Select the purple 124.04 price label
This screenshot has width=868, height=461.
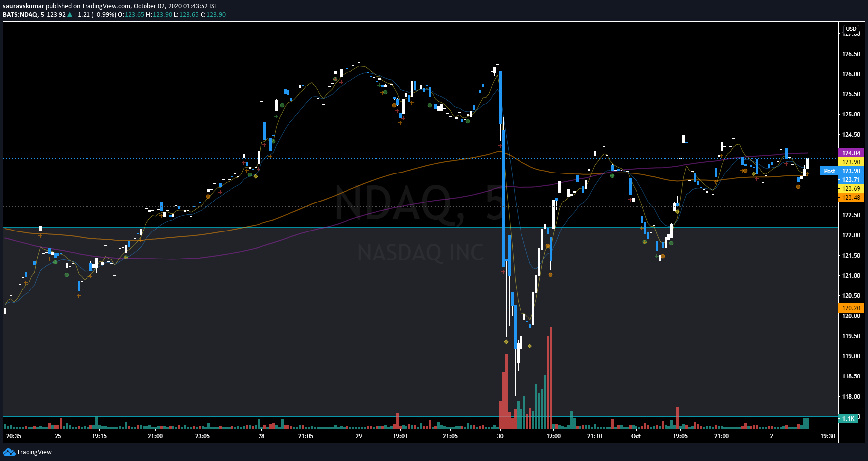click(851, 153)
